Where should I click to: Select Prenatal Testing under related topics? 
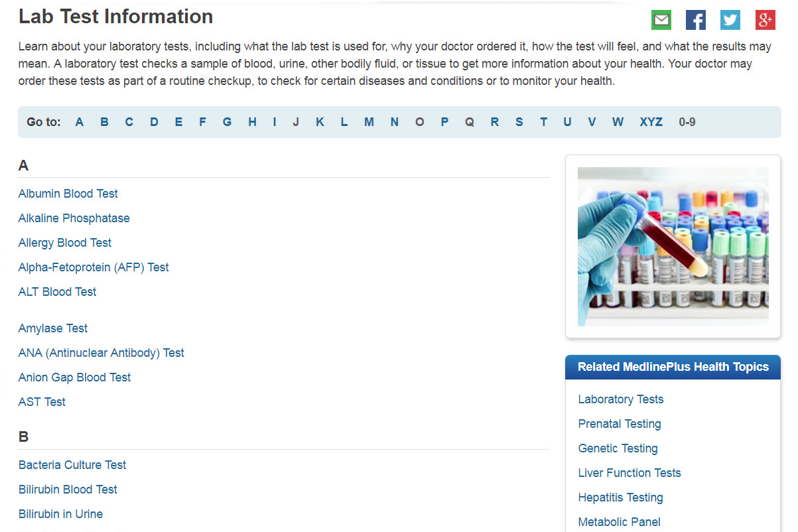pos(619,424)
